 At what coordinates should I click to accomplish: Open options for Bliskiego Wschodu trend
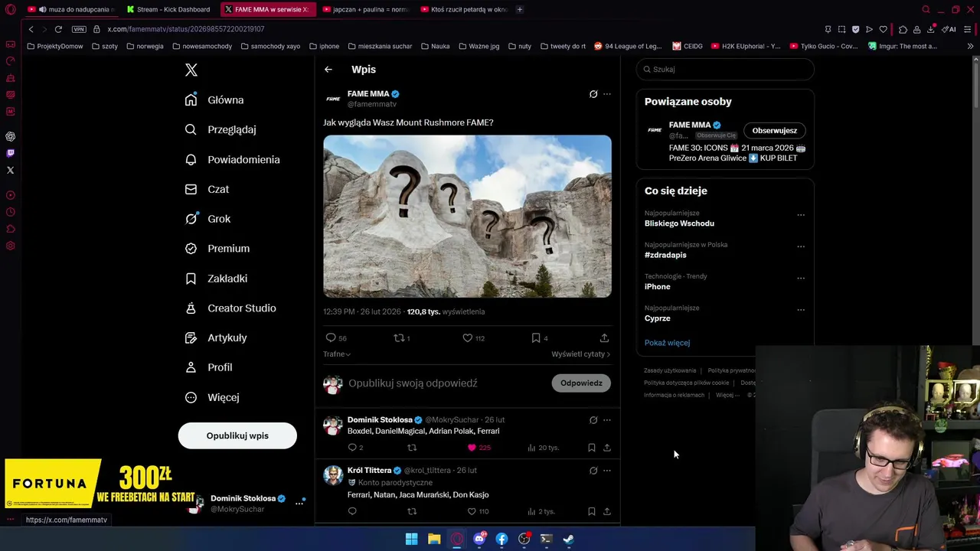point(801,215)
